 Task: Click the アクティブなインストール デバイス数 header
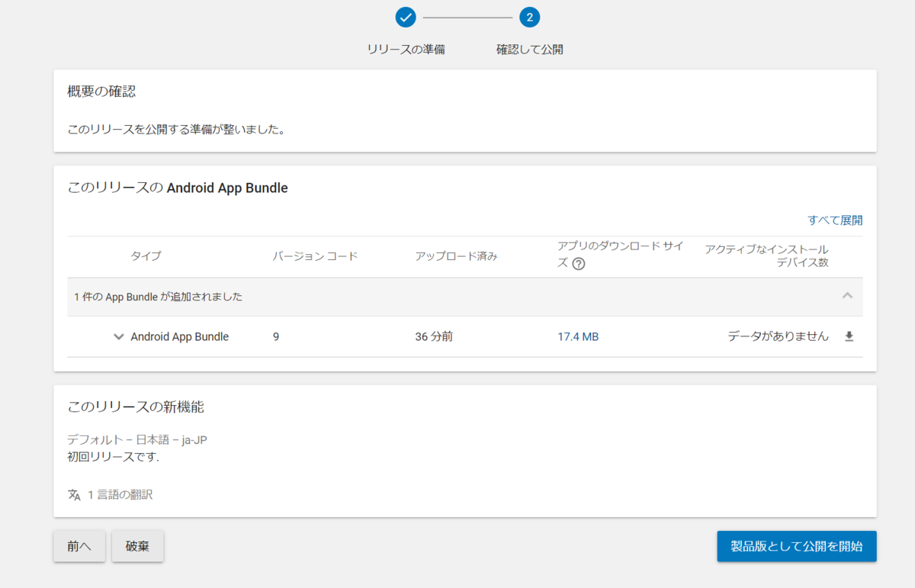coord(766,256)
